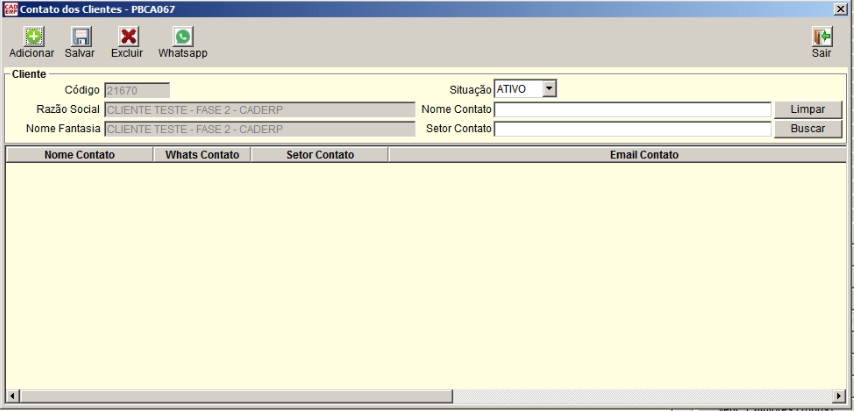This screenshot has height=411, width=854.
Task: Open the Situação ATIVO dropdown
Action: [550, 89]
